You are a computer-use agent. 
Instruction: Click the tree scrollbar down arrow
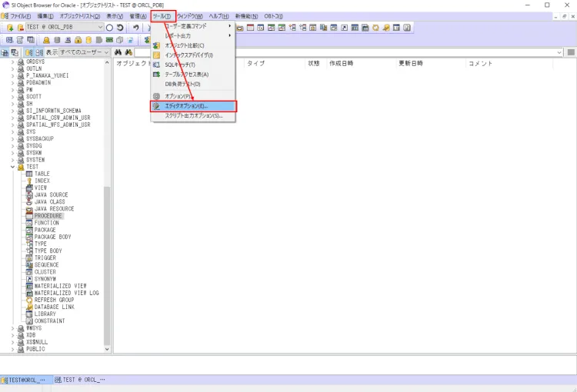[x=107, y=349]
